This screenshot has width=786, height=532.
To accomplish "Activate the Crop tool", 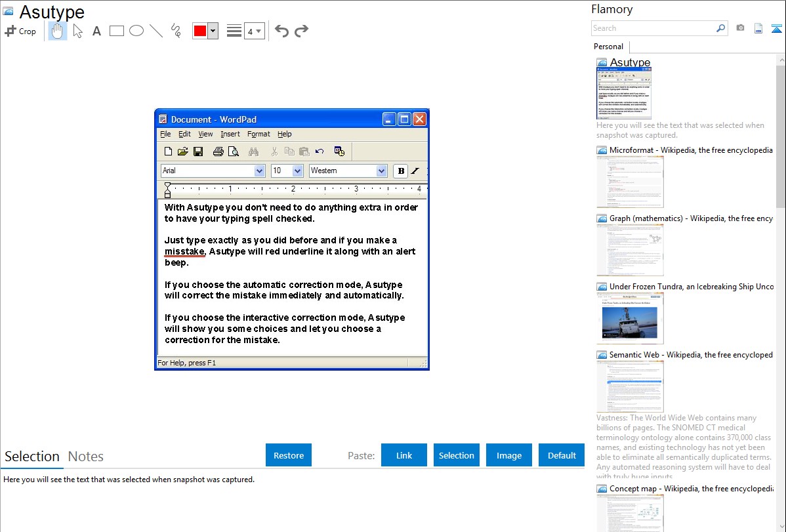I will coord(20,31).
